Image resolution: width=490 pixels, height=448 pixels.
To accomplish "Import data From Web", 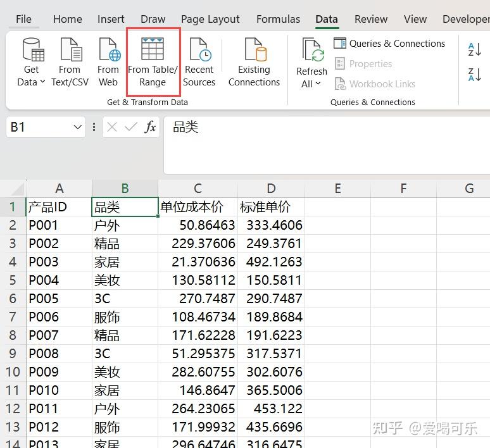I will [108, 62].
